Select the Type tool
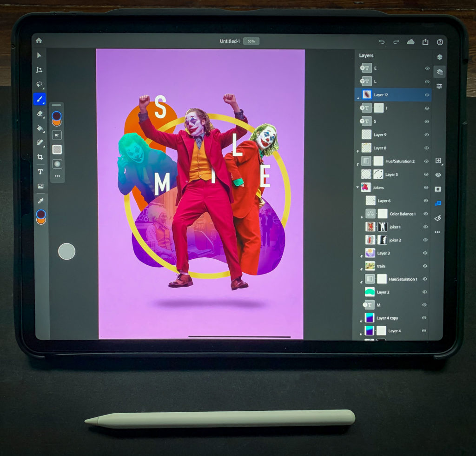Screen dimensions: 476x456 [x=40, y=172]
